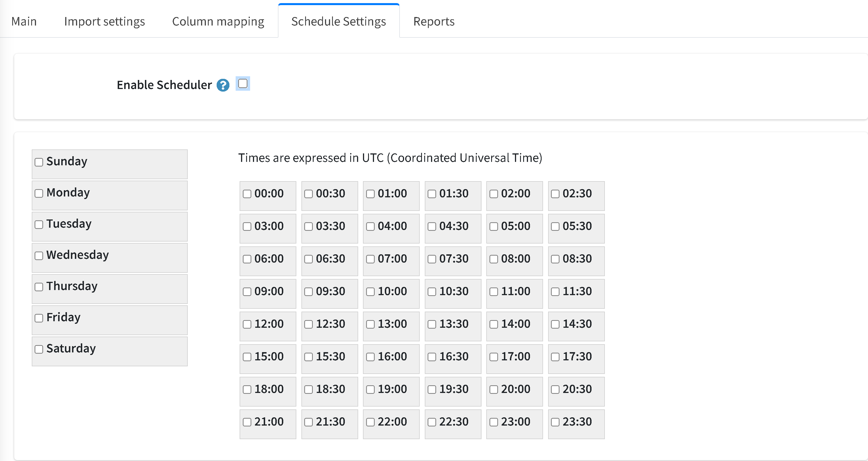Select the 04:30 time checkbox
The height and width of the screenshot is (461, 868).
pos(432,227)
